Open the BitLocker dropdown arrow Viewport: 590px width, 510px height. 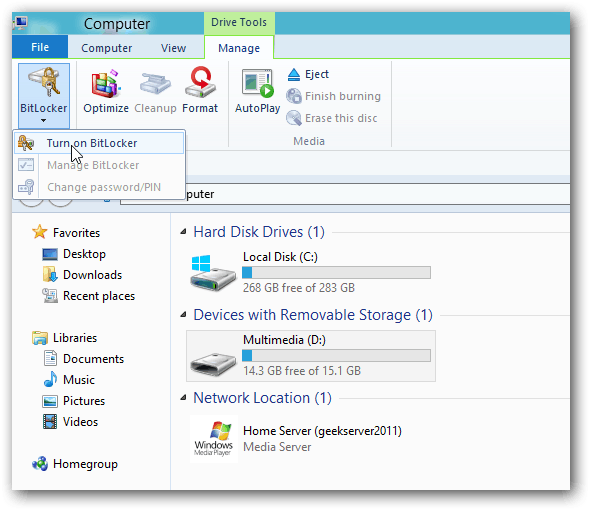44,121
